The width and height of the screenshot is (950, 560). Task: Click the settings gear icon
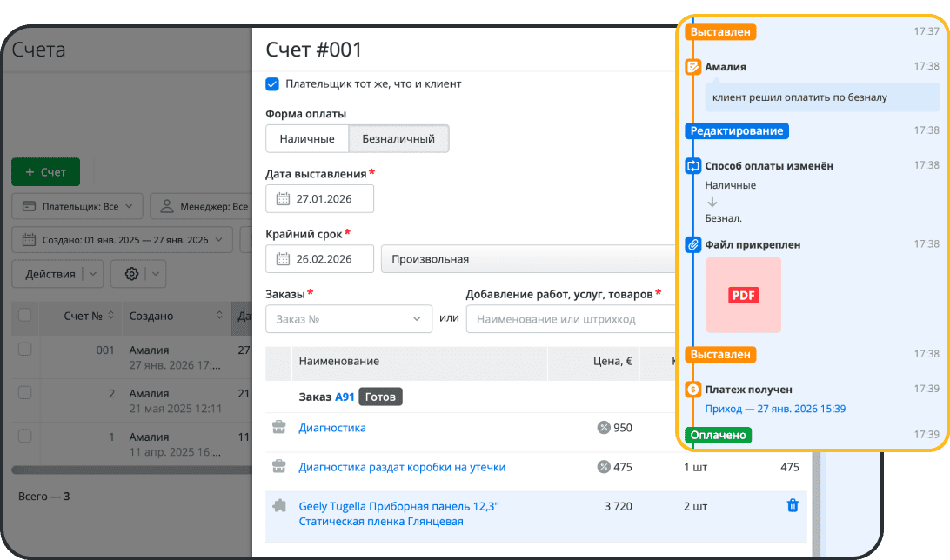[132, 274]
